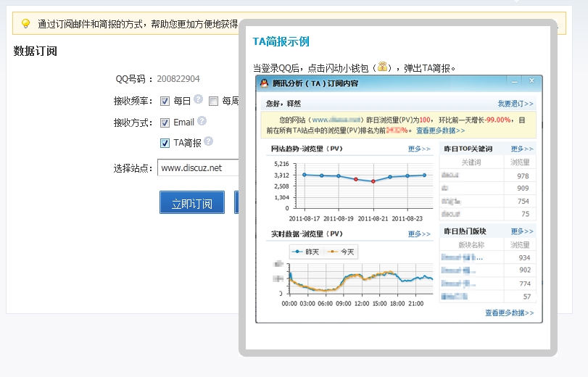
Task: Click section pageview value 774
Action: [x=525, y=283]
